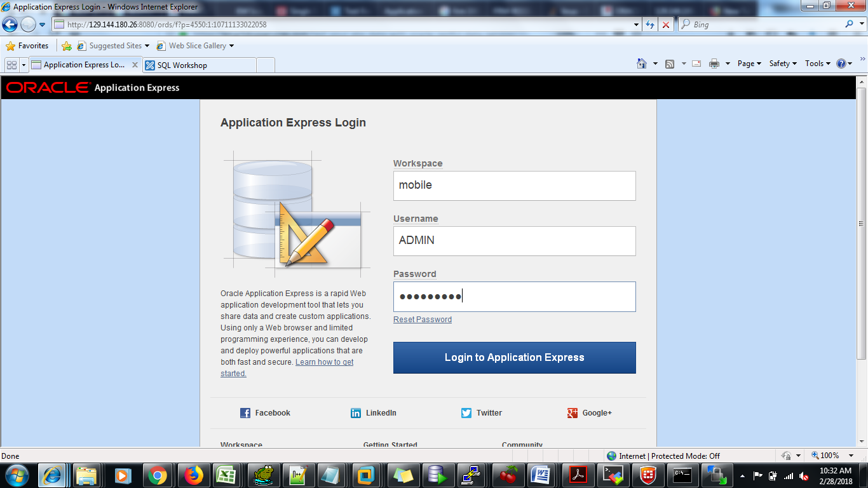Click the Facebook icon link
This screenshot has width=868, height=488.
coord(245,413)
